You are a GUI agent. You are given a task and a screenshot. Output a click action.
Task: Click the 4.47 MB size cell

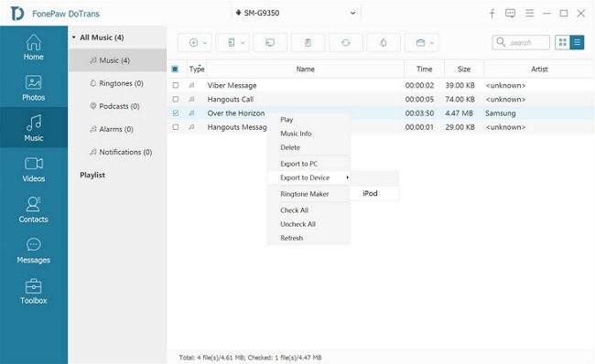(460, 113)
